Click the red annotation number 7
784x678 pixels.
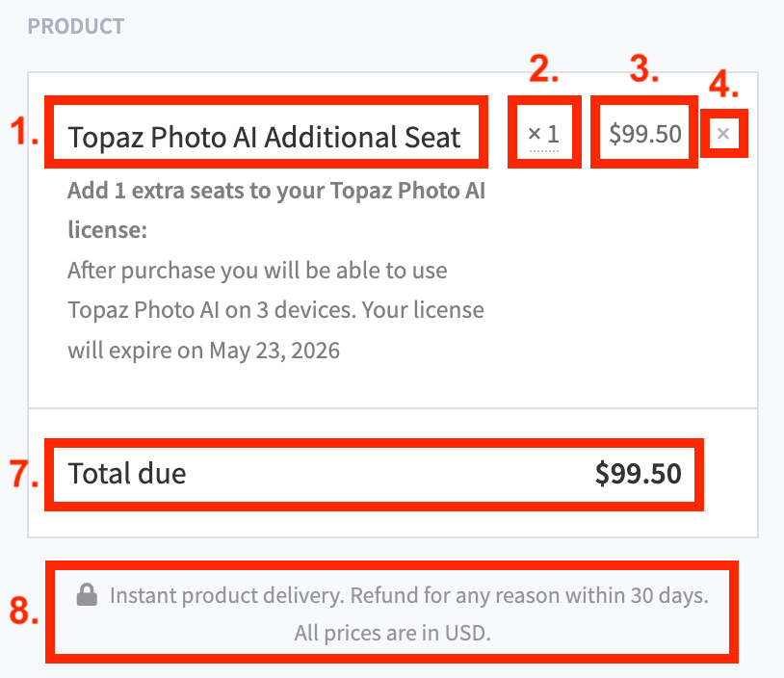22,474
